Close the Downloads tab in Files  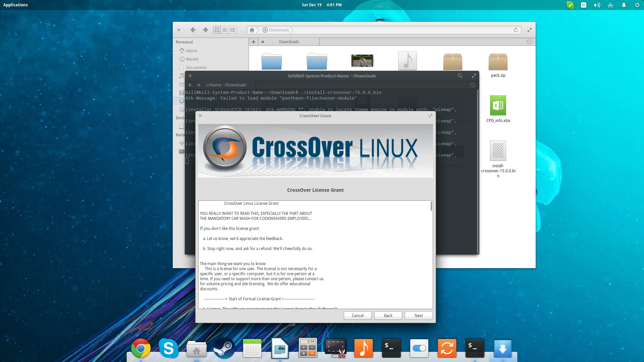(x=263, y=42)
